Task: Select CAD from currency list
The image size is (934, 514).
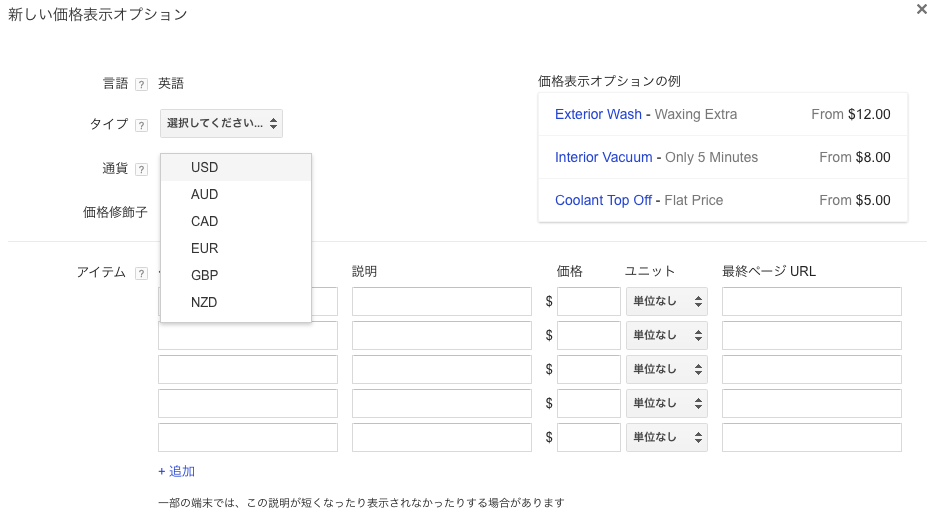Action: pos(236,221)
